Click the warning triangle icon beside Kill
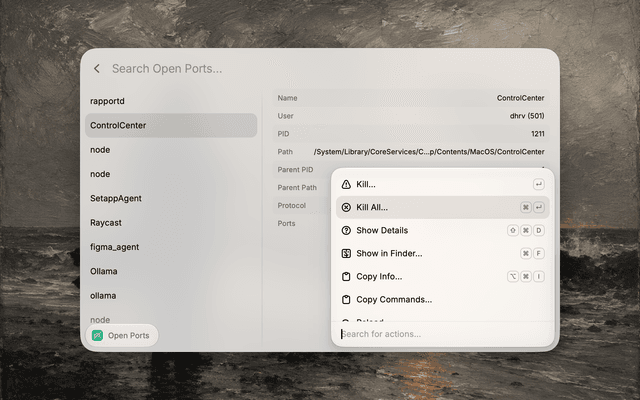 (346, 184)
